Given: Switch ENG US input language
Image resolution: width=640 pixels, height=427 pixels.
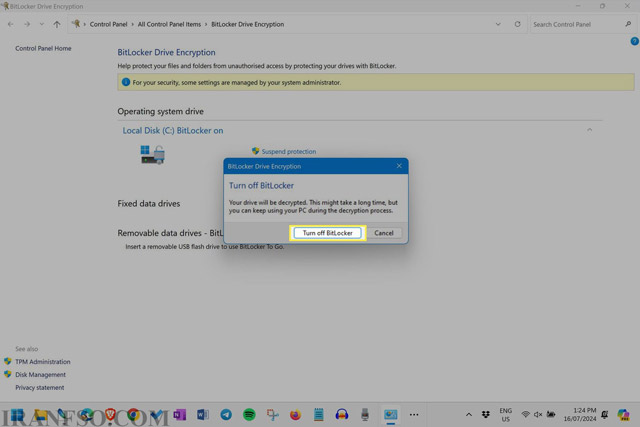Looking at the screenshot, I should coord(506,415).
